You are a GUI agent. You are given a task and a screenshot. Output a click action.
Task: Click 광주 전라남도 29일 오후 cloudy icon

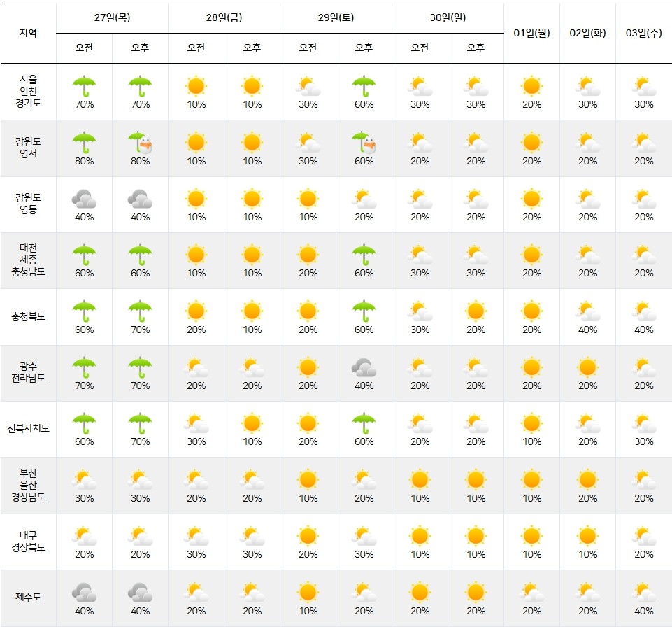(364, 367)
